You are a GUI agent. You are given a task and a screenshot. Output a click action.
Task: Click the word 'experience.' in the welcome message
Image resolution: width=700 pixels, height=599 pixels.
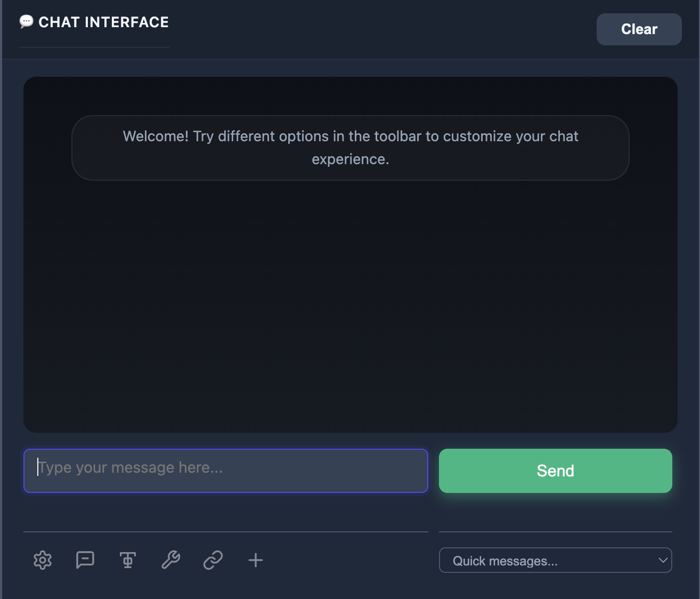(x=351, y=159)
